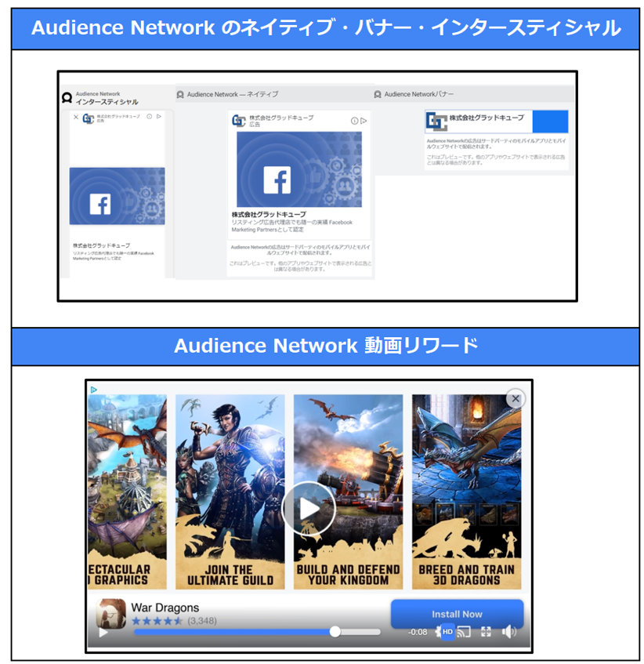This screenshot has width=644, height=664.
Task: Open the cast to device icon
Action: 464,632
